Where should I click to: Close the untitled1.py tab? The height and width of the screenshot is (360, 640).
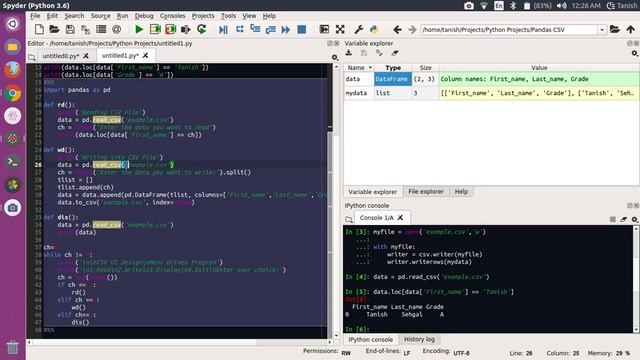(145, 56)
